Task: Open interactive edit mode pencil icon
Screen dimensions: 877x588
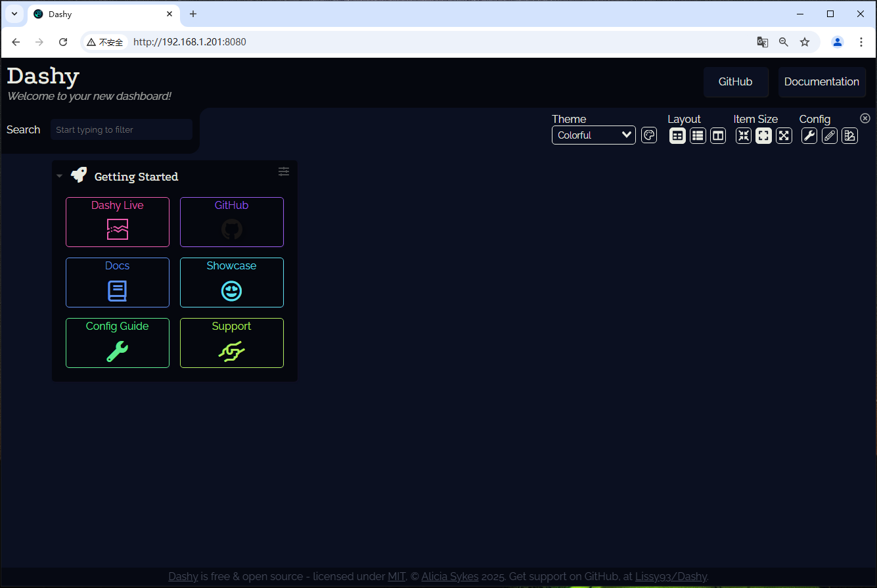Action: [830, 135]
